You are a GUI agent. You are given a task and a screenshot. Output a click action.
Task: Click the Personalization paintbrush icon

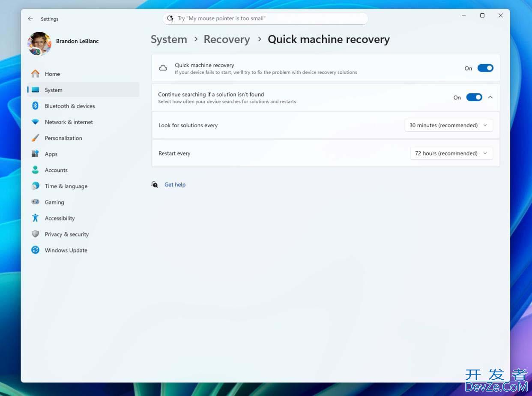(x=36, y=138)
